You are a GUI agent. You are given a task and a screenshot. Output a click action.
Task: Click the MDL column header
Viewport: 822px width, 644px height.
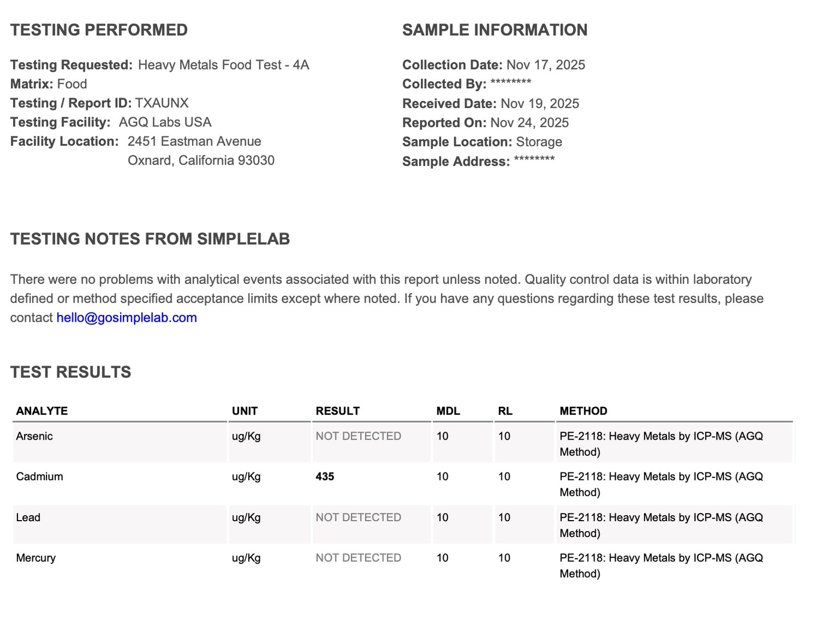tap(448, 411)
